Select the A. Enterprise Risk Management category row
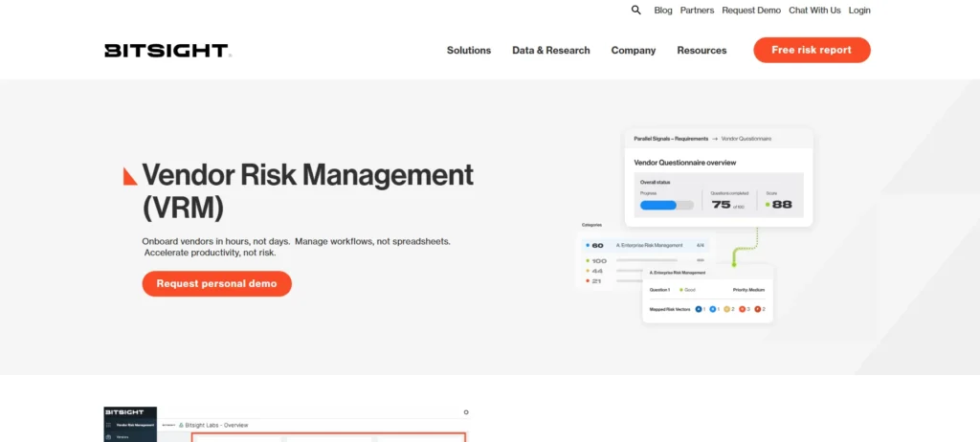980x442 pixels. [645, 245]
